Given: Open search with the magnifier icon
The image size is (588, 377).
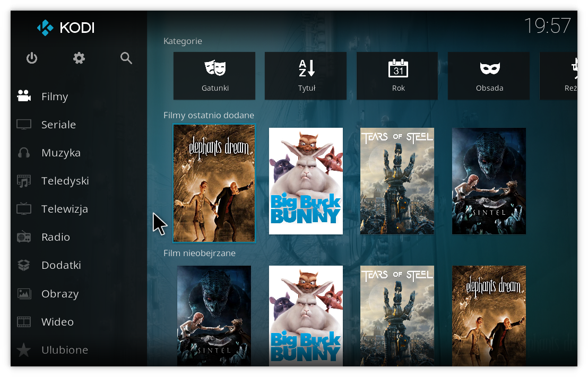Looking at the screenshot, I should [126, 58].
